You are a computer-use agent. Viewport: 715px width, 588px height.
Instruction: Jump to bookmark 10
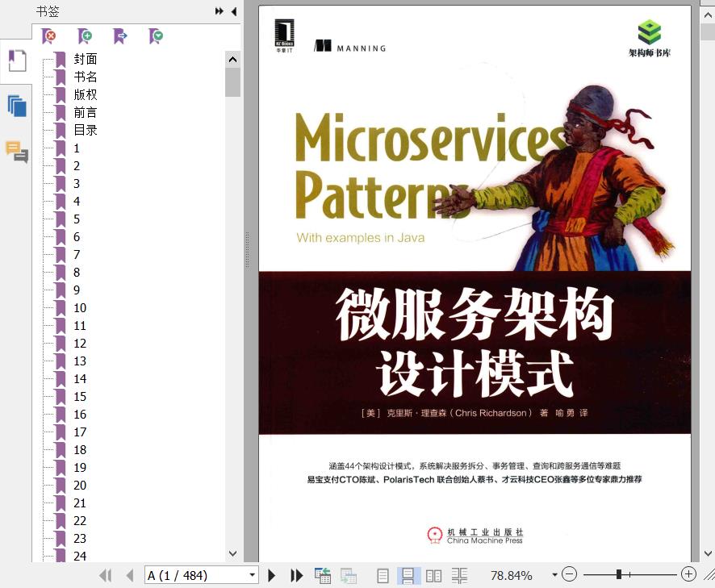(x=80, y=308)
